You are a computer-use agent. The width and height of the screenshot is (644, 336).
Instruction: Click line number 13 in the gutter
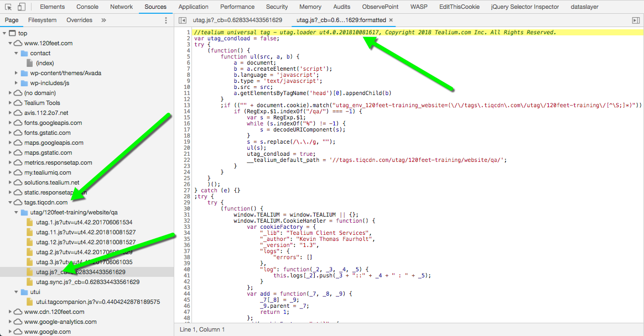[188, 106]
